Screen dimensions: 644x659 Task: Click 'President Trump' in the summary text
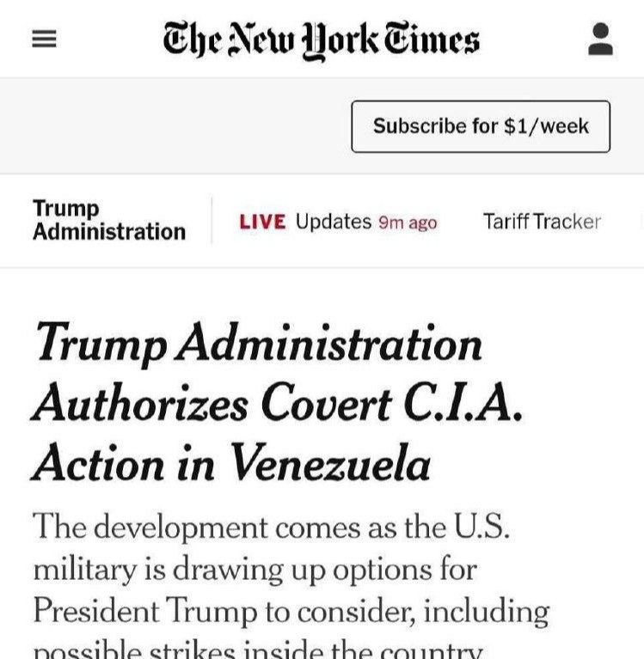pos(148,611)
